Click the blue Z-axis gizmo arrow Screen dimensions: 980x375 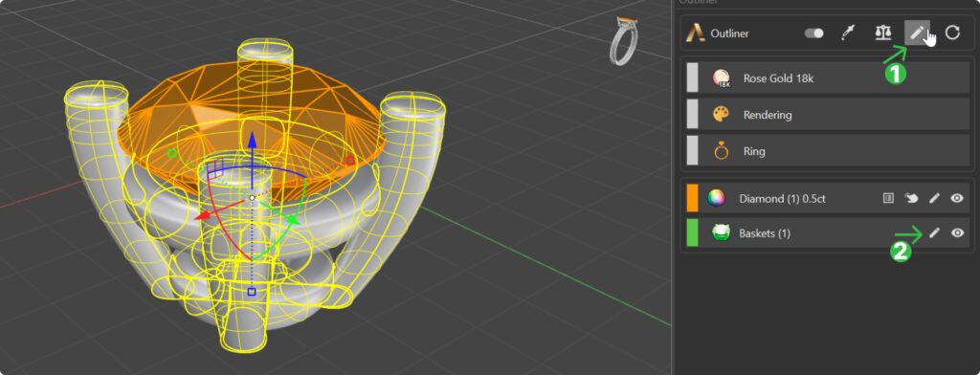tap(252, 140)
